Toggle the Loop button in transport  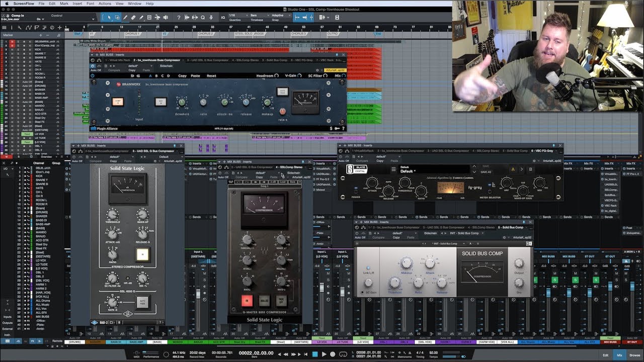pyautogui.click(x=343, y=354)
